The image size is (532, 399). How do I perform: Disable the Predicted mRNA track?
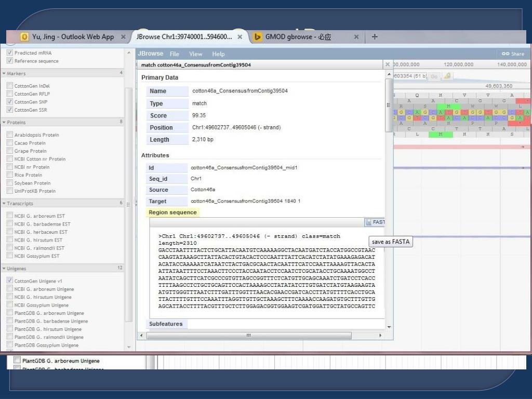[9, 52]
